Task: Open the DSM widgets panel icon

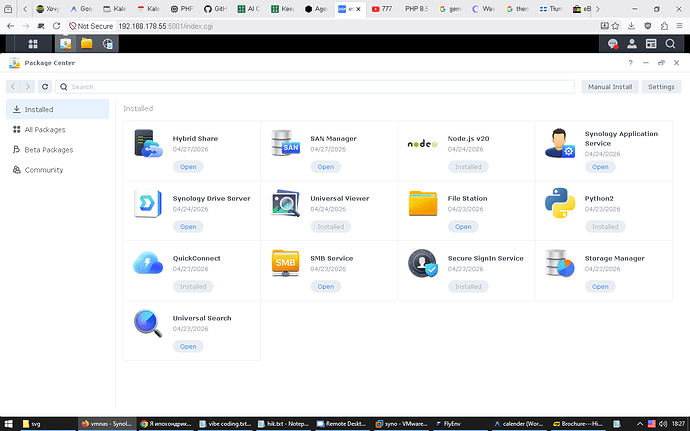Action: [x=651, y=44]
